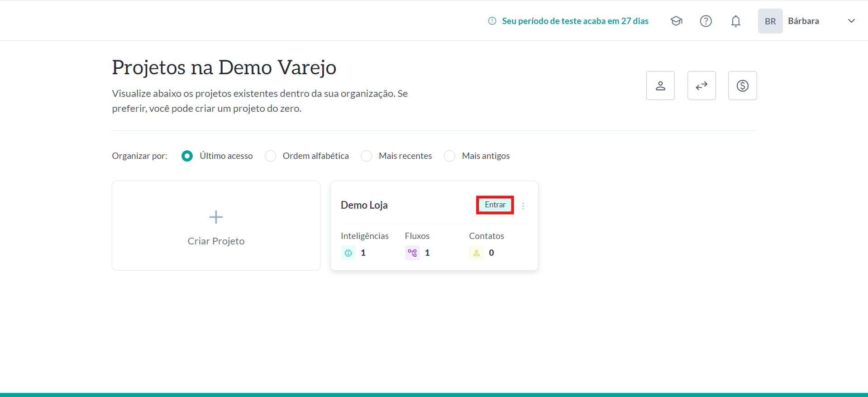This screenshot has width=868, height=397.
Task: Click the switch organization arrows icon
Action: (x=701, y=86)
